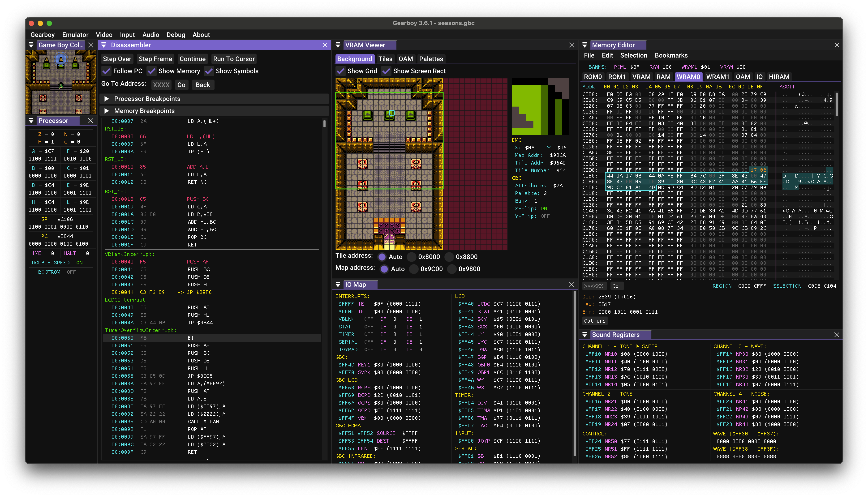The width and height of the screenshot is (868, 497).
Task: Collapse the Disassembler panel triangle icon
Action: click(104, 45)
